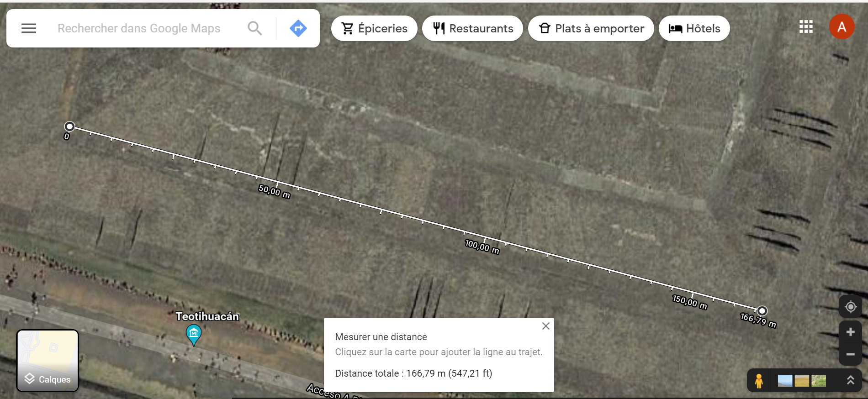This screenshot has width=868, height=399.
Task: Close the Mesurer une distance panel
Action: (x=545, y=326)
